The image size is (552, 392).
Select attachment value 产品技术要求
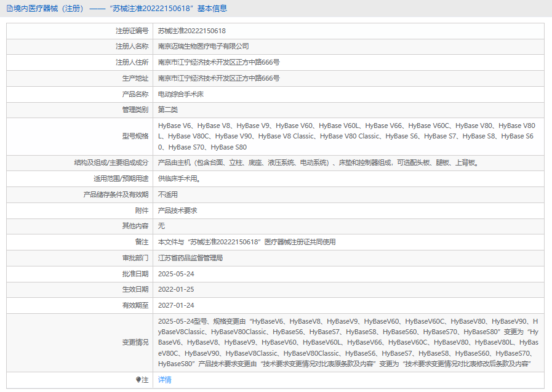click(177, 210)
